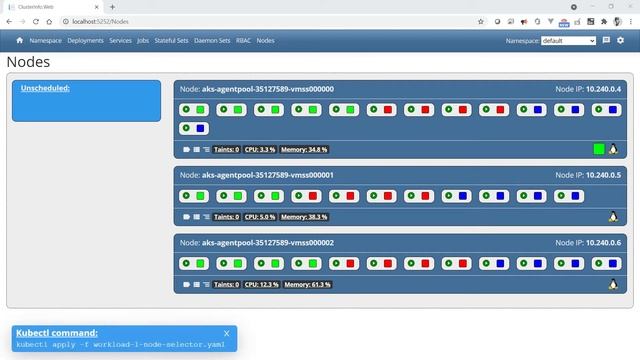The width and height of the screenshot is (640, 360).
Task: Select first green pod on node vmss000002
Action: click(x=194, y=264)
